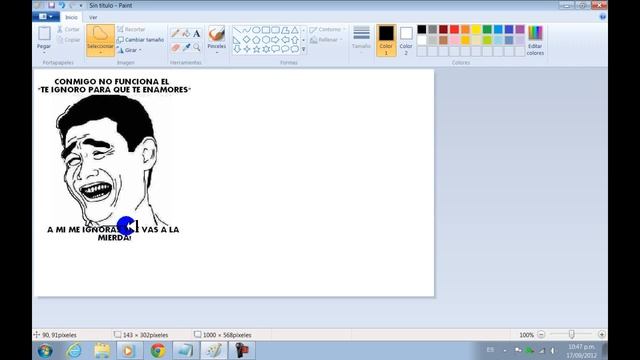The image size is (640, 360).
Task: Pick the Five-point star shape
Action: (x=256, y=49)
